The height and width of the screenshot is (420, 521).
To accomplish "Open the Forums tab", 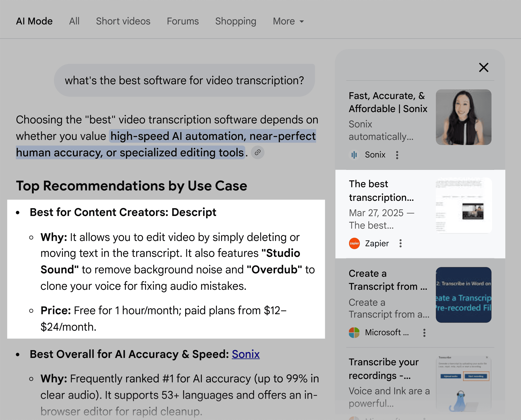I will pyautogui.click(x=183, y=21).
